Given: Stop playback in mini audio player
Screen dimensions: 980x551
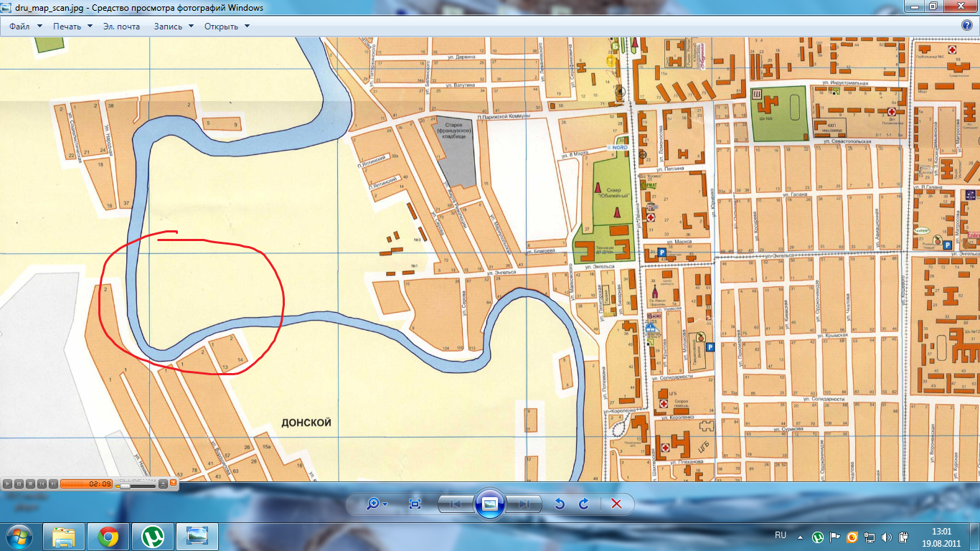Looking at the screenshot, I should coord(31,484).
